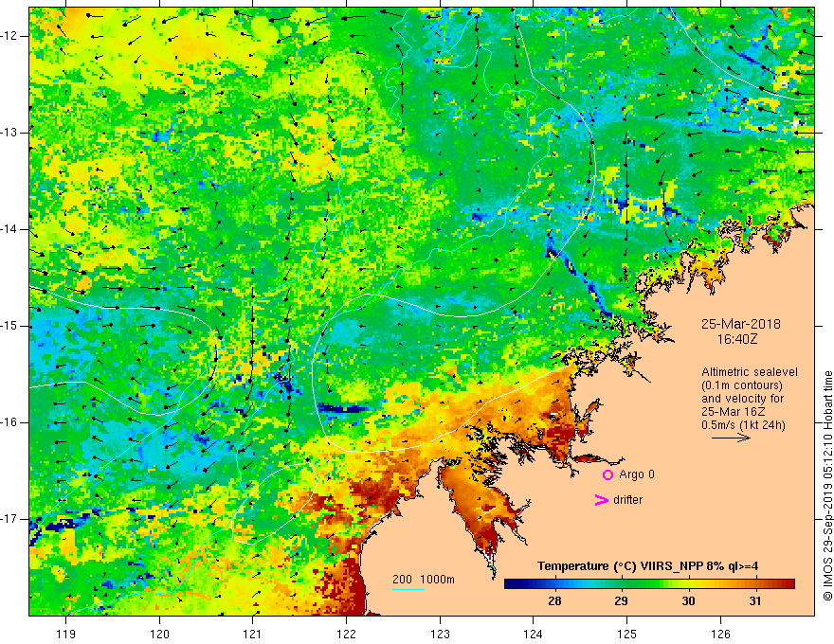Click the longitude 120 axis label
The height and width of the screenshot is (644, 834).
click(x=159, y=634)
